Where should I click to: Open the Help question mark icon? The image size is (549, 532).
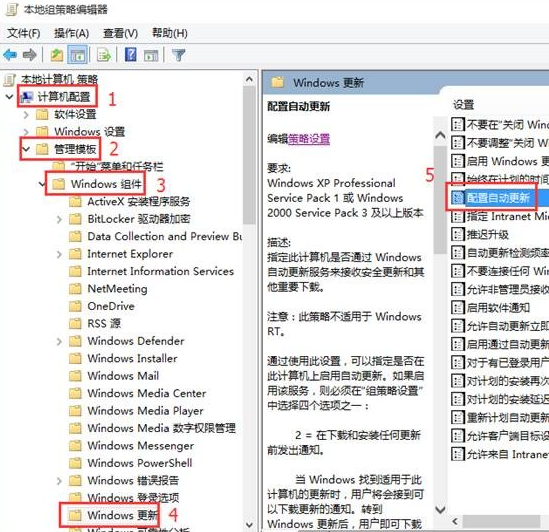(x=131, y=55)
